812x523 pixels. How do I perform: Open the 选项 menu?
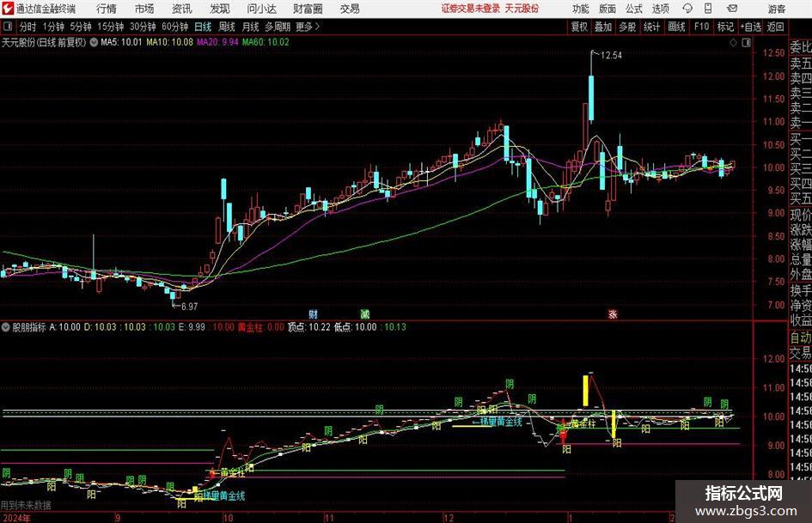tap(660, 9)
